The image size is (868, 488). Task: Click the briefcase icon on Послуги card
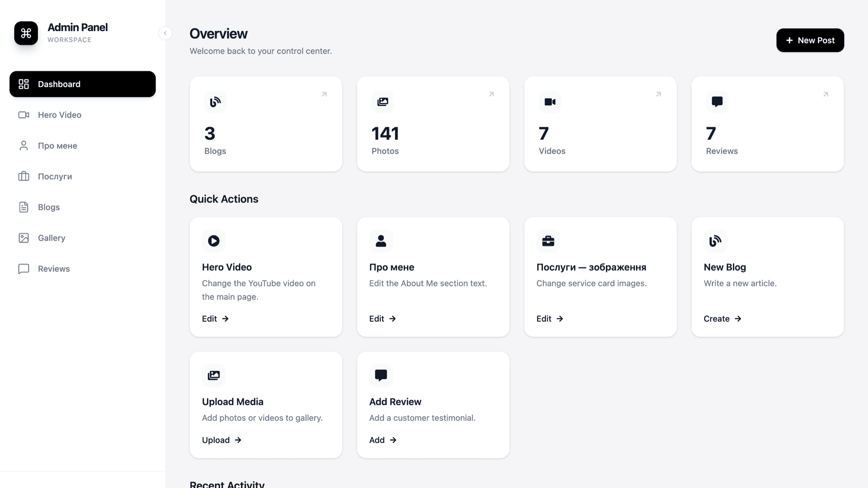pos(548,241)
